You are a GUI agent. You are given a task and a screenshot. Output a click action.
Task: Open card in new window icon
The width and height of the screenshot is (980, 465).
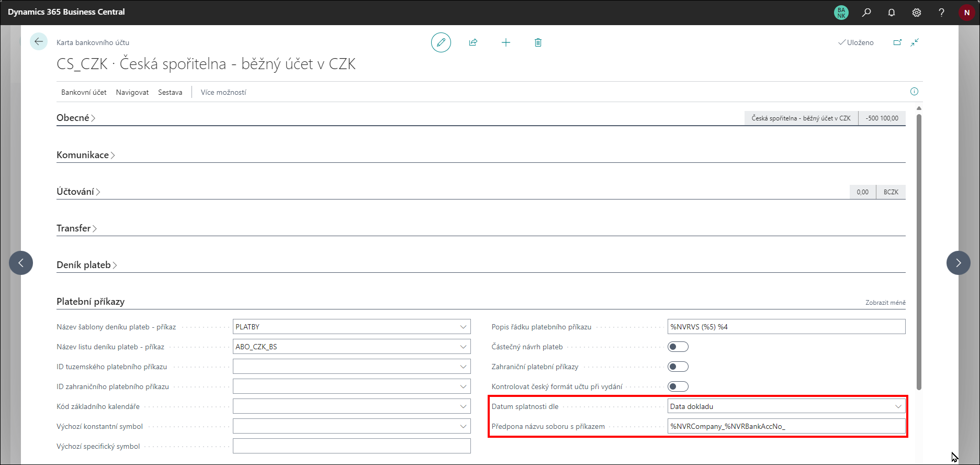897,42
